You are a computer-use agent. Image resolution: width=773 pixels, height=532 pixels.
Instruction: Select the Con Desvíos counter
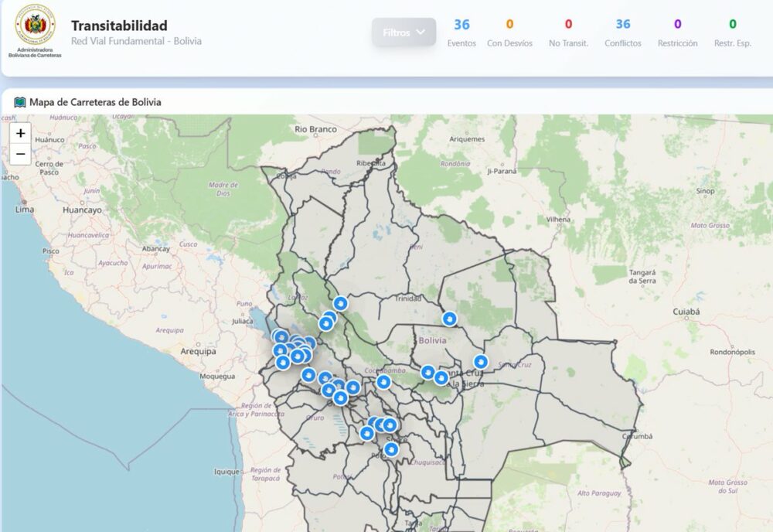(509, 32)
